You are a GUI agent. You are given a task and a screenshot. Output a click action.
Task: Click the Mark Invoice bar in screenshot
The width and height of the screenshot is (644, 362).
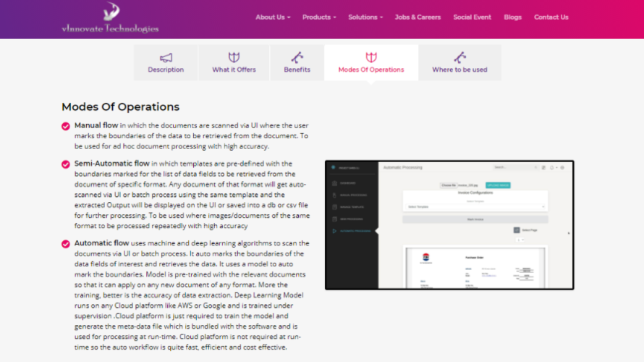tap(475, 219)
